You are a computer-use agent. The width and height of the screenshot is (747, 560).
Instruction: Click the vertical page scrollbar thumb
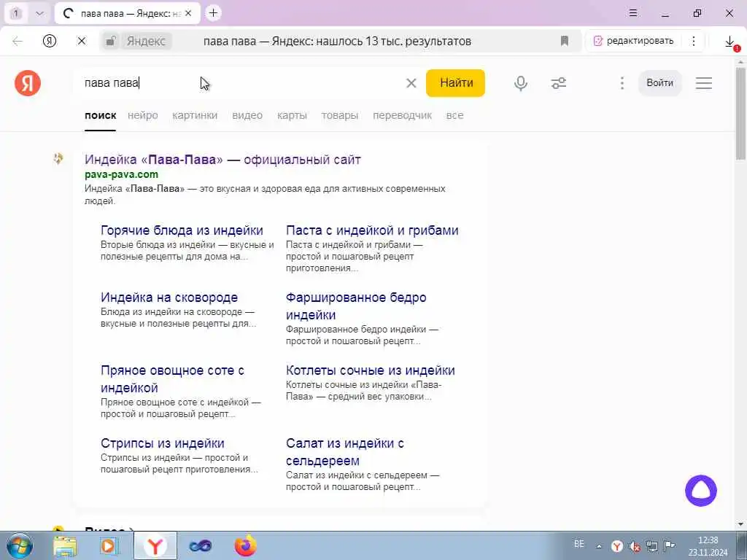pyautogui.click(x=740, y=113)
